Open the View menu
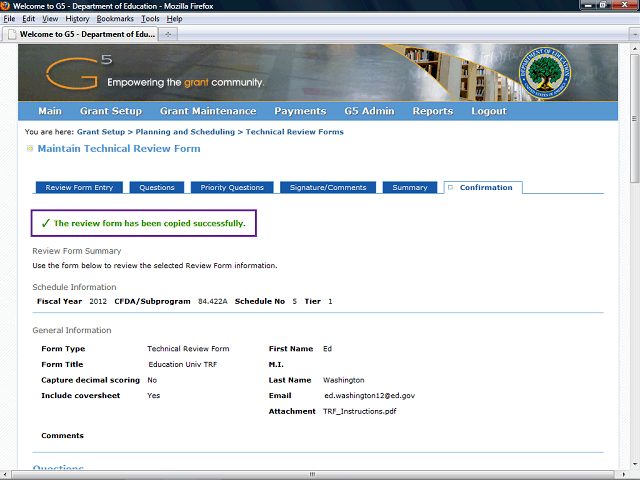The height and width of the screenshot is (480, 640). (x=50, y=19)
